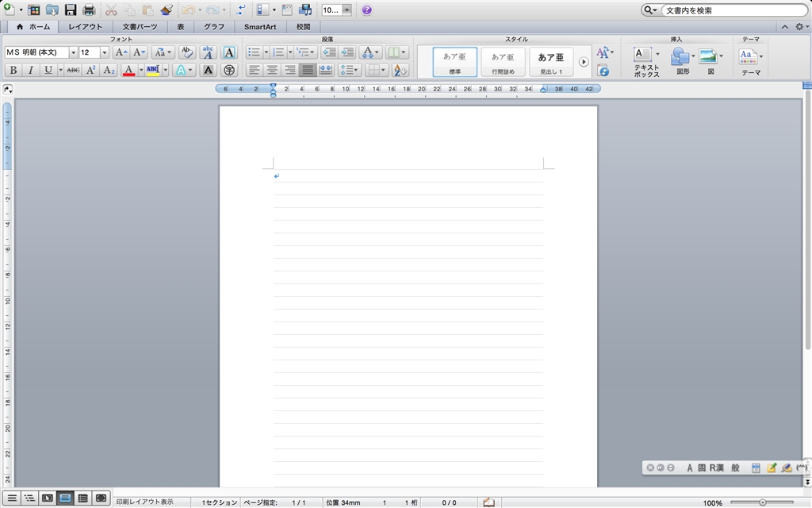812x508 pixels.
Task: Open the 校閲 ribbon tab
Action: (x=303, y=26)
